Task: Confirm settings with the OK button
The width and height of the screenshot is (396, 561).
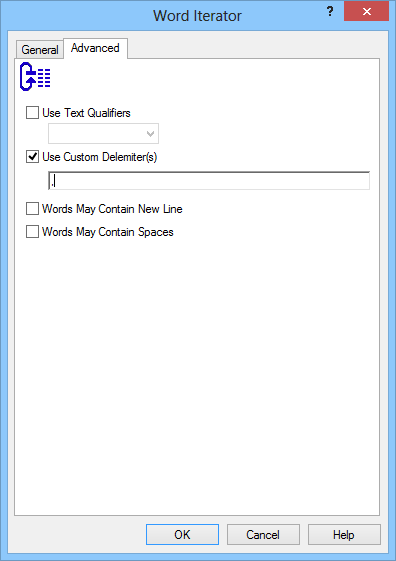Action: coord(182,535)
